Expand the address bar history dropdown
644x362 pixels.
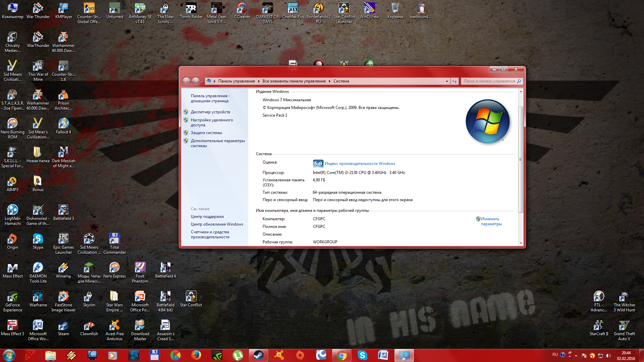coord(447,81)
